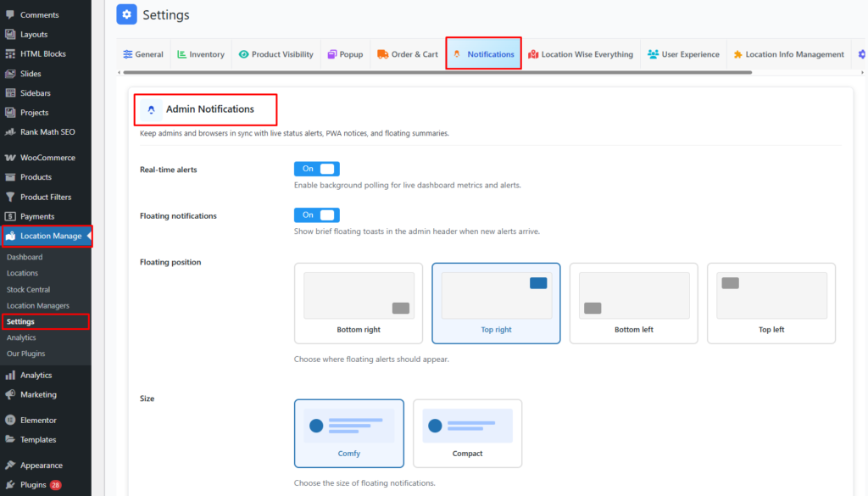The width and height of the screenshot is (868, 496).
Task: Open the Product Visibility tab
Action: (275, 54)
